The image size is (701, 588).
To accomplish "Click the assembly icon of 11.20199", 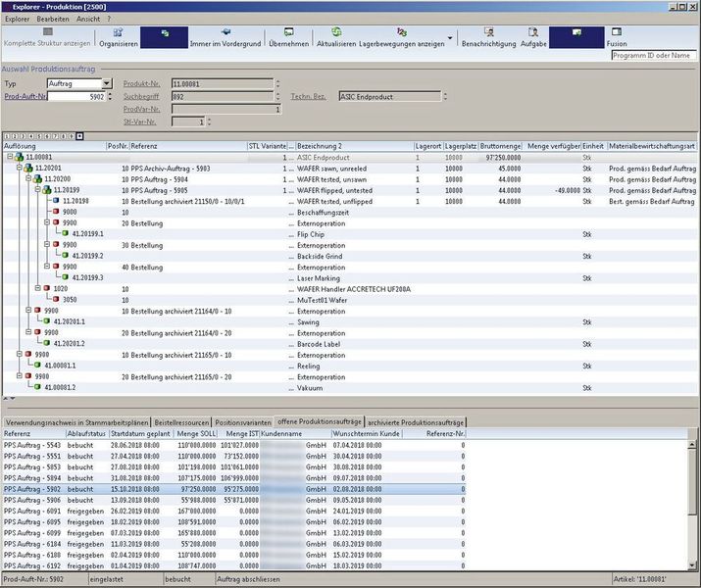I will tap(47, 190).
